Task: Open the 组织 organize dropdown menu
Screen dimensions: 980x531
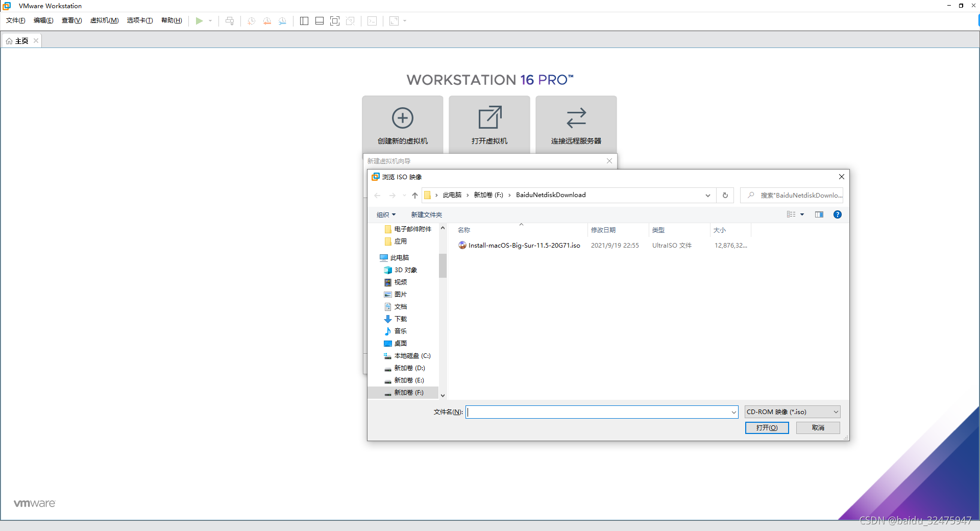Action: 386,214
